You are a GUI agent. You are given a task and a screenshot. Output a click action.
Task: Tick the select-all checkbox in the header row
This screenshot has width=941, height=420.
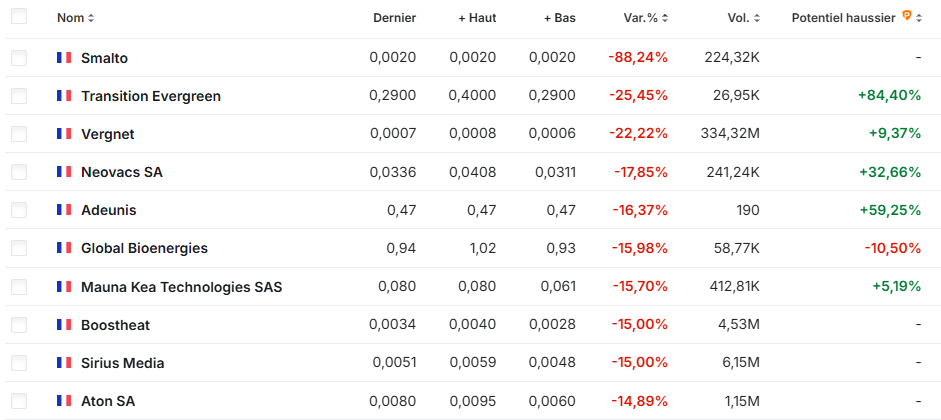point(19,18)
